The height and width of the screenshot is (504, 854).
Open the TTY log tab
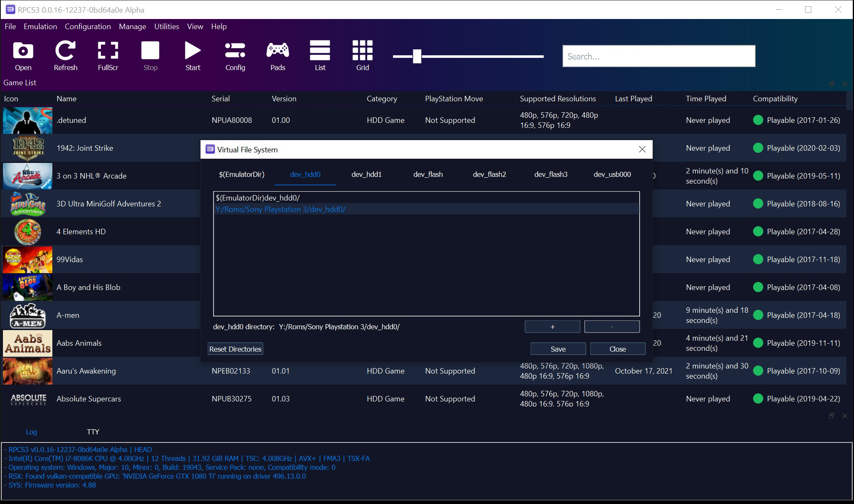click(93, 432)
